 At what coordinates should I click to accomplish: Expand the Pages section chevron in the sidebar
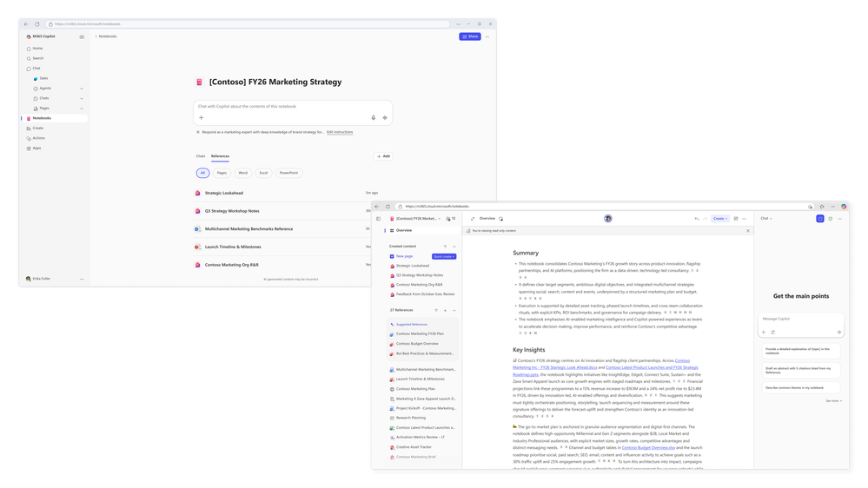point(82,109)
